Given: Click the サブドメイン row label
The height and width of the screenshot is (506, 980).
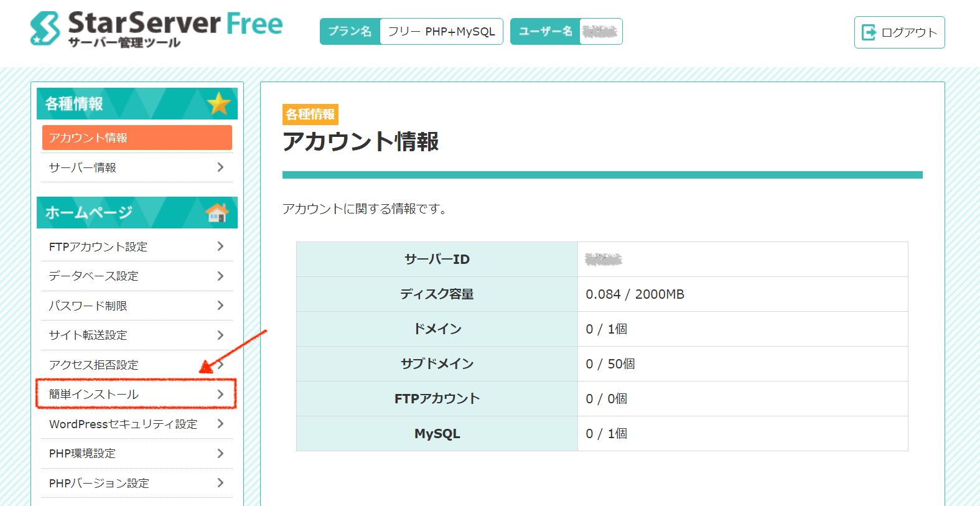Looking at the screenshot, I should coord(437,363).
